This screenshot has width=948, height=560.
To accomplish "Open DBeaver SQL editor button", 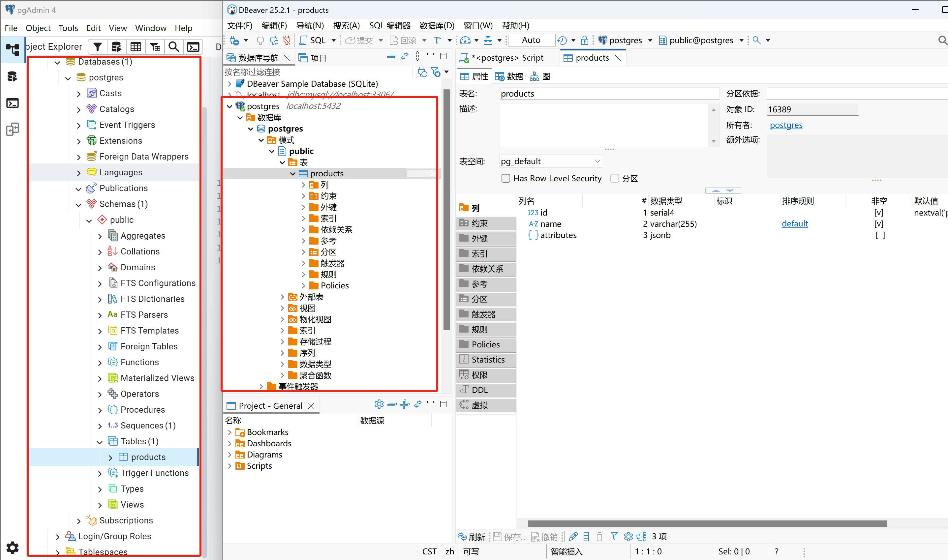I will [313, 40].
